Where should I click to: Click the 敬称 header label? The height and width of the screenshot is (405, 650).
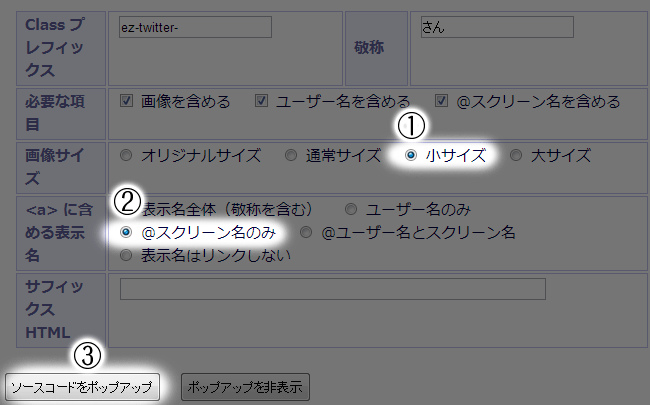coord(369,48)
